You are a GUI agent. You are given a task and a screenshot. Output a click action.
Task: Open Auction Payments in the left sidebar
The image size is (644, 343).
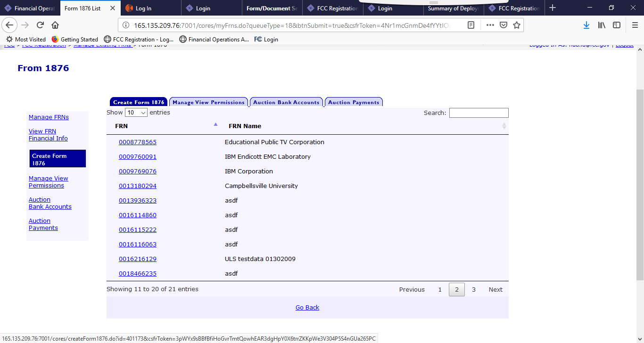click(x=43, y=224)
